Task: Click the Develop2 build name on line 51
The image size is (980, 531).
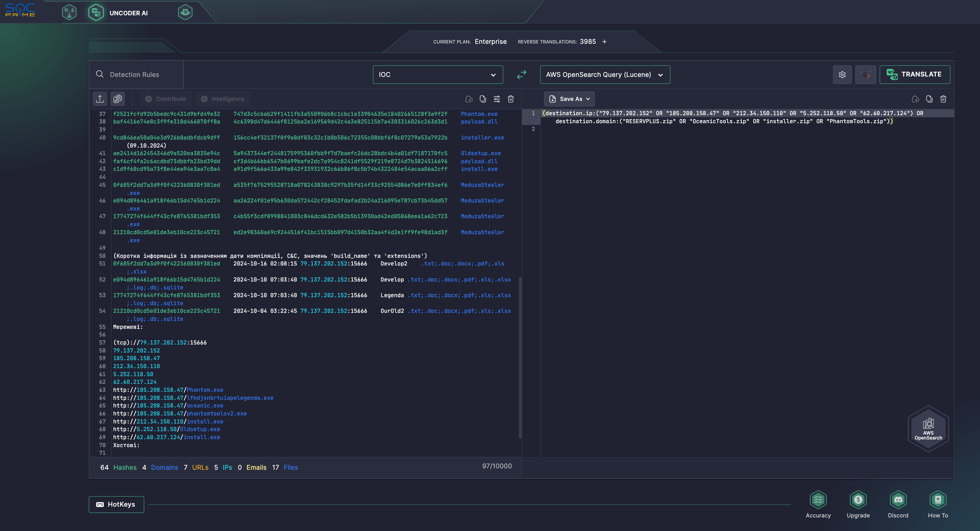Action: [394, 263]
